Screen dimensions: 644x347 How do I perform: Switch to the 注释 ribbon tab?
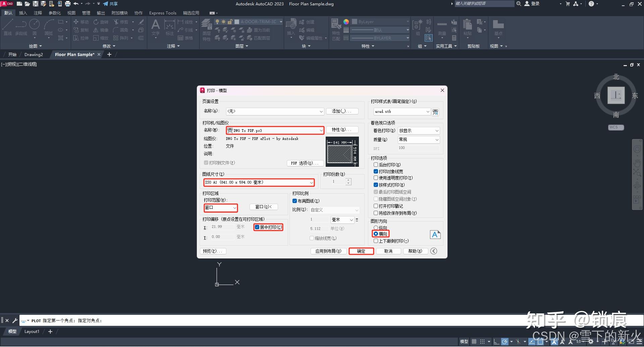[38, 13]
